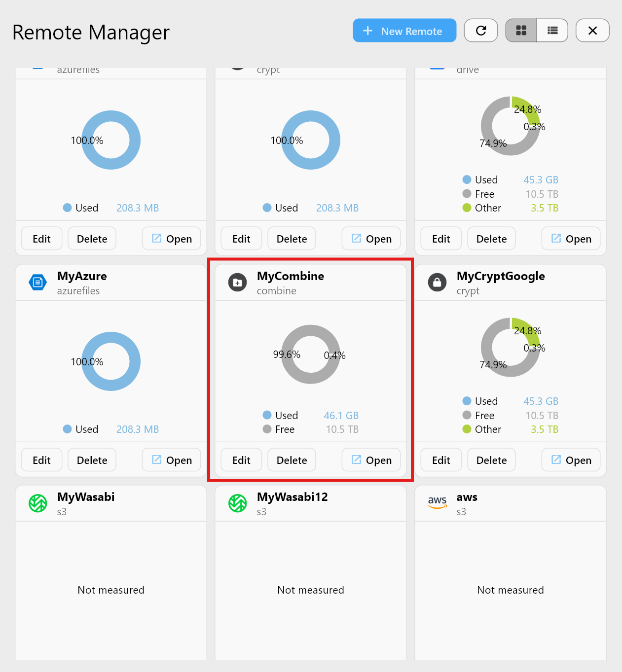Toggle the Used legend dot on MyCombine
Image resolution: width=622 pixels, height=672 pixels.
click(x=267, y=415)
